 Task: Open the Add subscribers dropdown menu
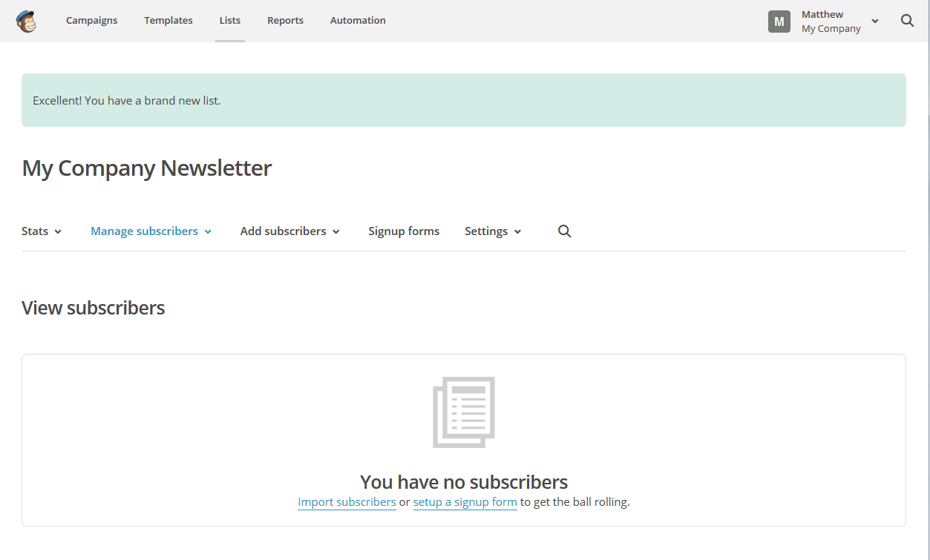coord(289,231)
